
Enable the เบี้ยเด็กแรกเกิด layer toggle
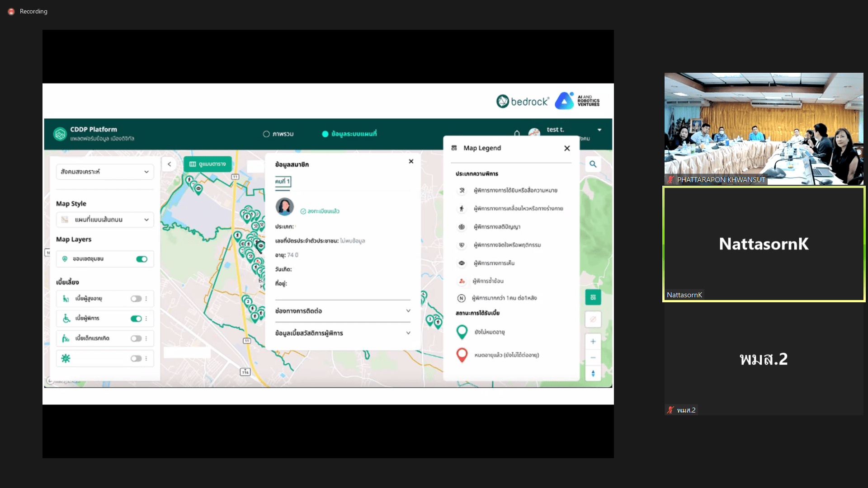pos(136,338)
